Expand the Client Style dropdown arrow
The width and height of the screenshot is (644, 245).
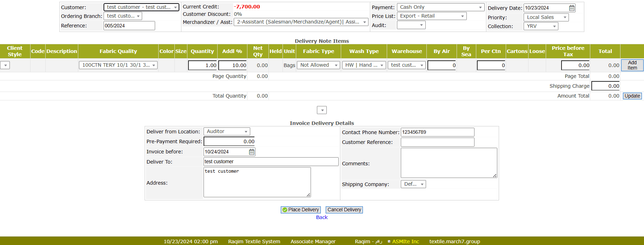tap(5, 65)
